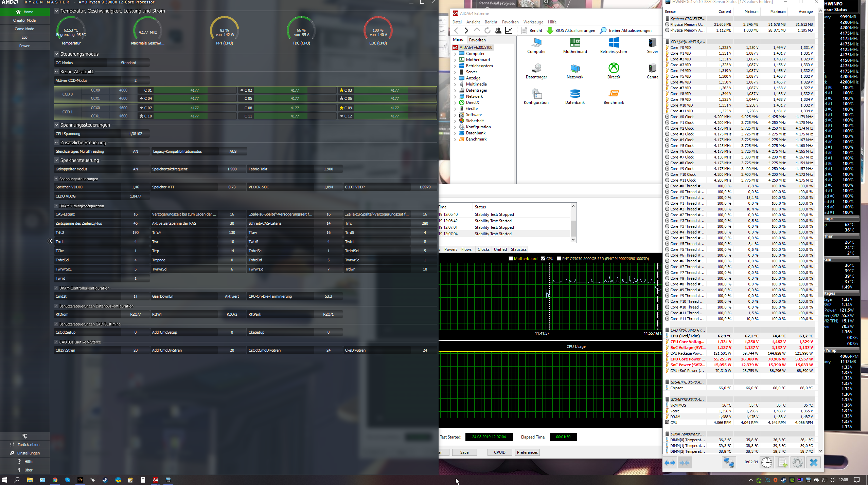This screenshot has height=485, width=868.
Task: Click the AIDA64 refresh toolbar icon
Action: [487, 31]
